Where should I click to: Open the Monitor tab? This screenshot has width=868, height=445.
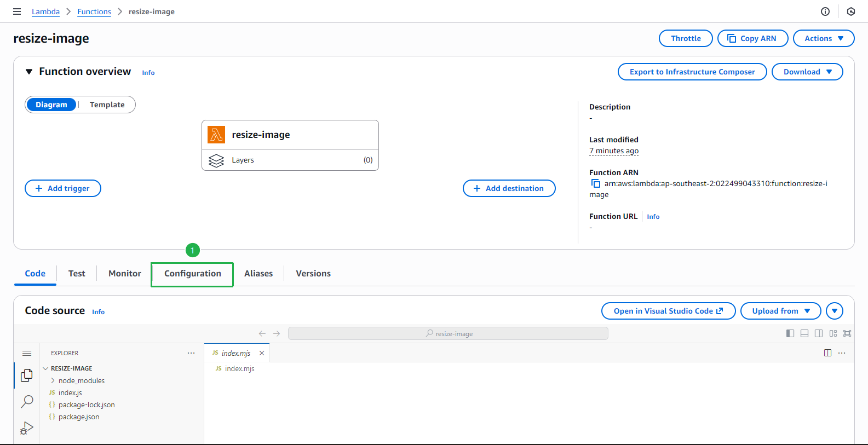[x=125, y=274]
